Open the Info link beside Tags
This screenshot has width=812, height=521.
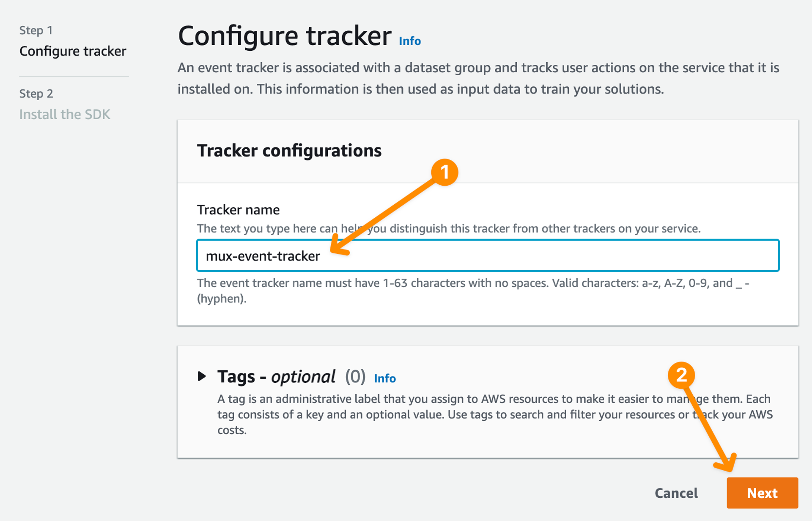pos(384,378)
